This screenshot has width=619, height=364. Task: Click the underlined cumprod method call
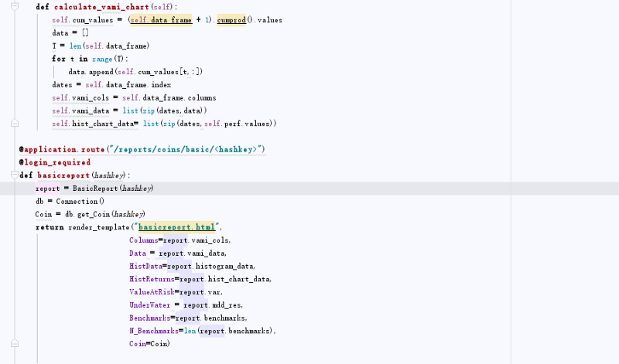234,19
